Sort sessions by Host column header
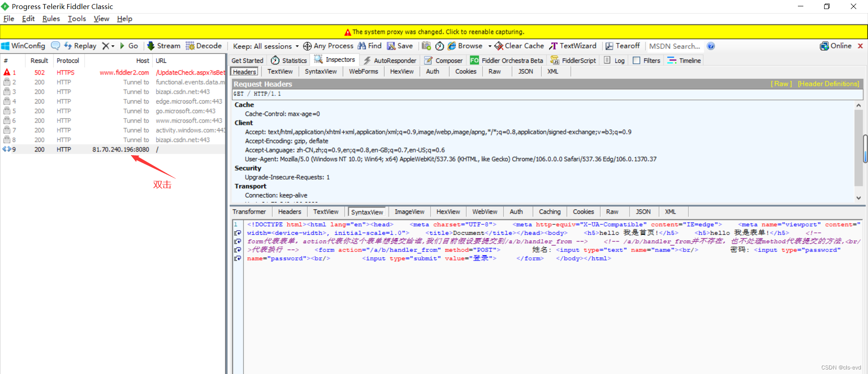Image resolution: width=868 pixels, height=374 pixels. point(119,61)
